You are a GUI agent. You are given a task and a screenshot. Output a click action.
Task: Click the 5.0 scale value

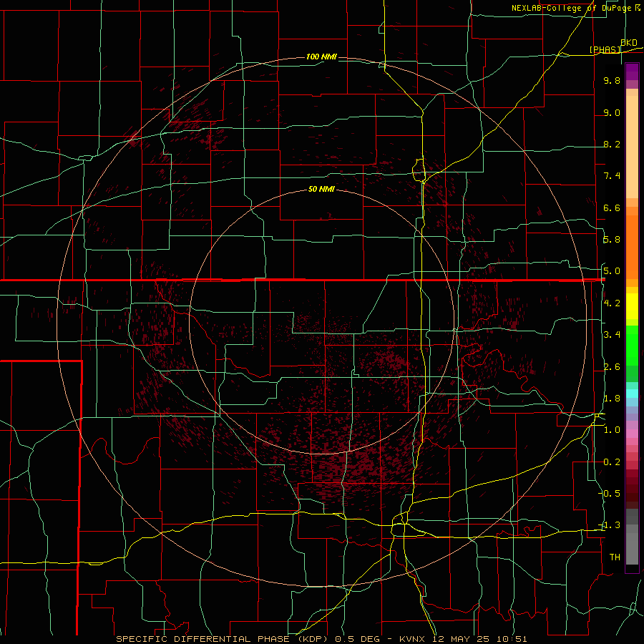(612, 271)
